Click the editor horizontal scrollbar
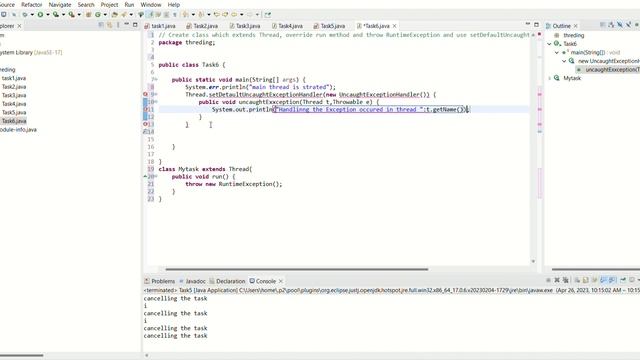 click(x=297, y=269)
